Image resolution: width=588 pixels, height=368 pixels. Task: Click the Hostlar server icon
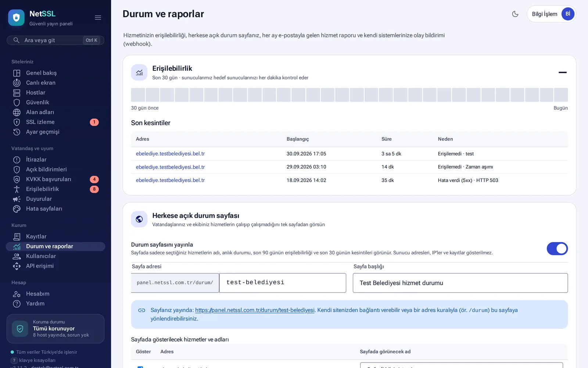tap(17, 93)
